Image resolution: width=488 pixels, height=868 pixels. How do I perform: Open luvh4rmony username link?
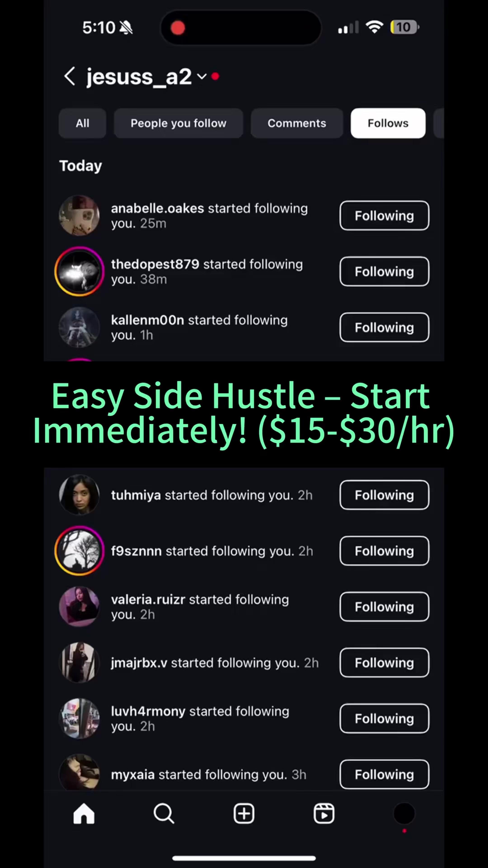pos(148,712)
